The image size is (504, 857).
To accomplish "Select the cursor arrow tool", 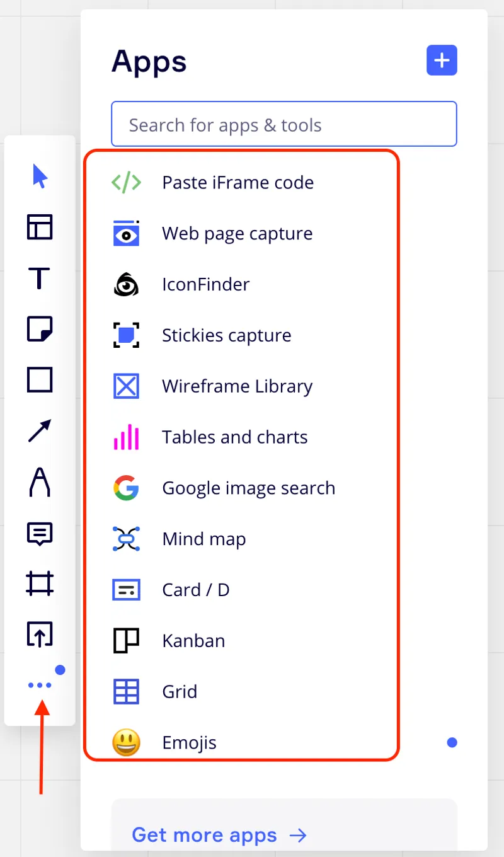I will (x=40, y=176).
